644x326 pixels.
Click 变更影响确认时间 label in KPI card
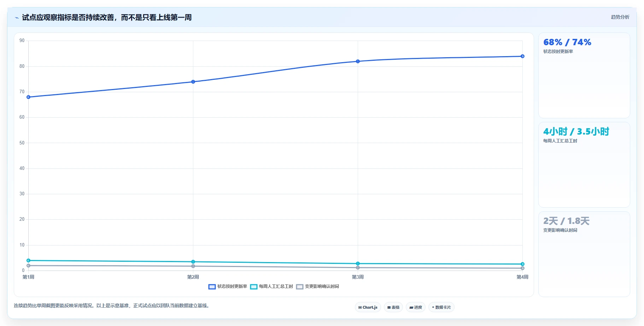point(560,230)
